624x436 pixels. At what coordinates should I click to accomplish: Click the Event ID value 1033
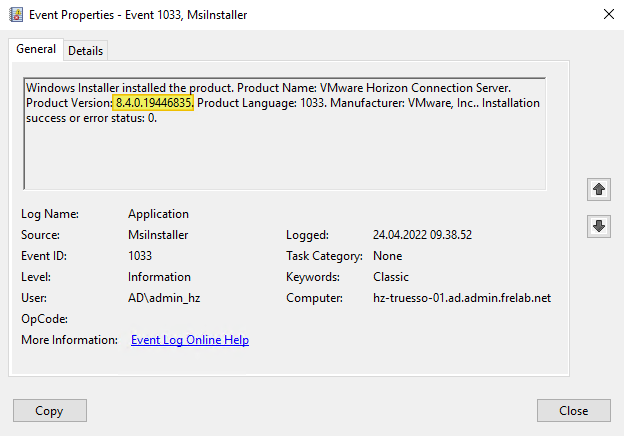tap(140, 256)
